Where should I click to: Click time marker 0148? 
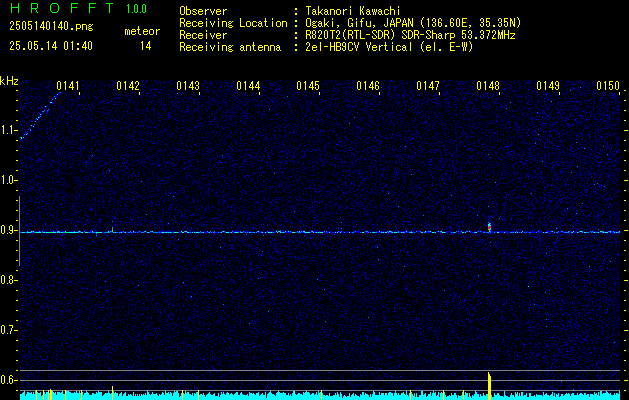pyautogui.click(x=488, y=86)
